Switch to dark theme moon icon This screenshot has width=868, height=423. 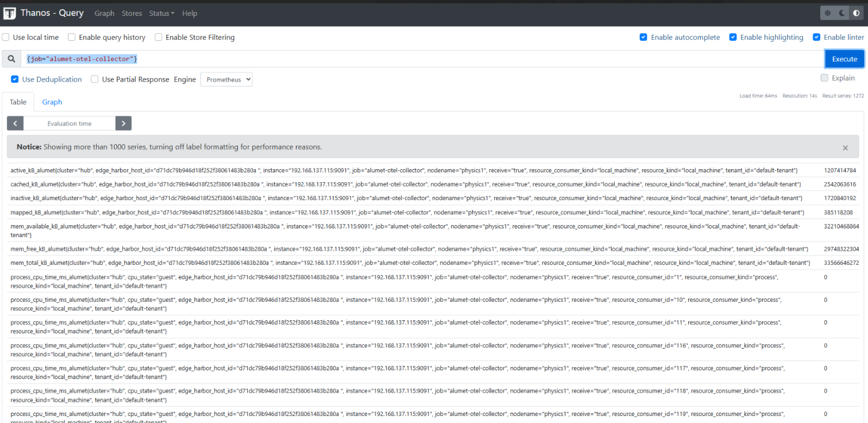(842, 13)
